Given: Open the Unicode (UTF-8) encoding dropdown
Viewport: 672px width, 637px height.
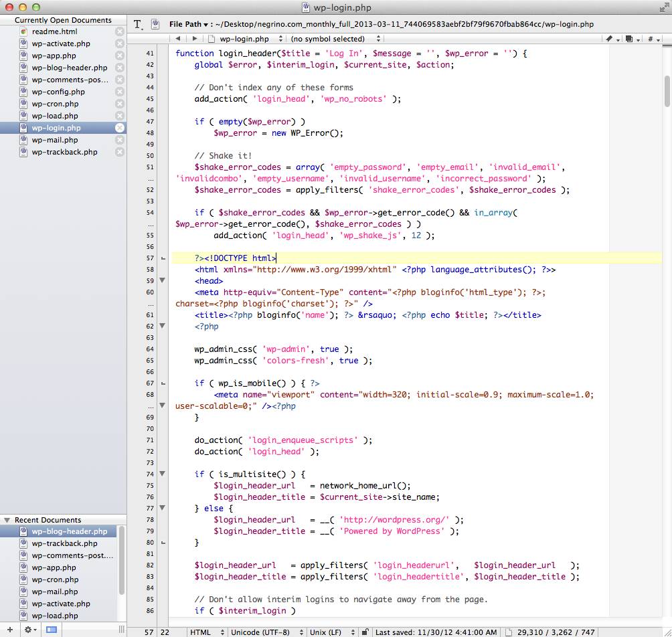Looking at the screenshot, I should point(264,632).
